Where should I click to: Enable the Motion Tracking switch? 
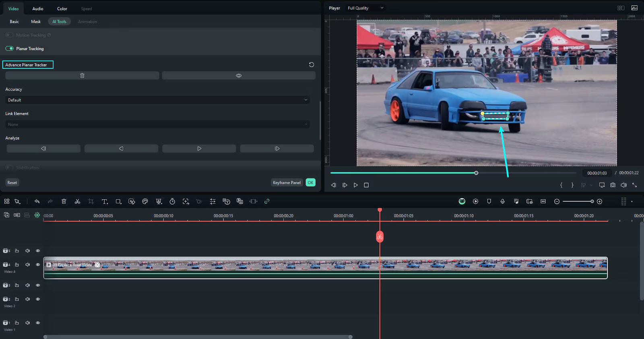click(x=9, y=35)
